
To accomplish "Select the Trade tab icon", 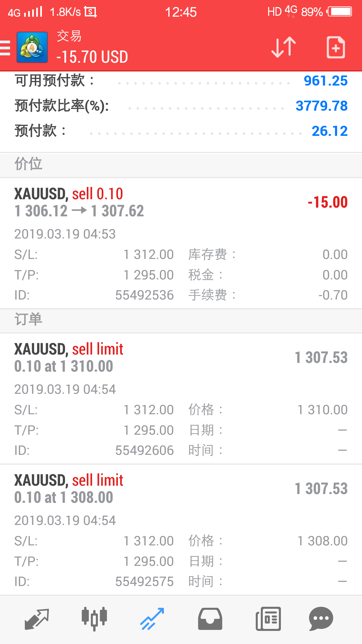I will point(152,619).
